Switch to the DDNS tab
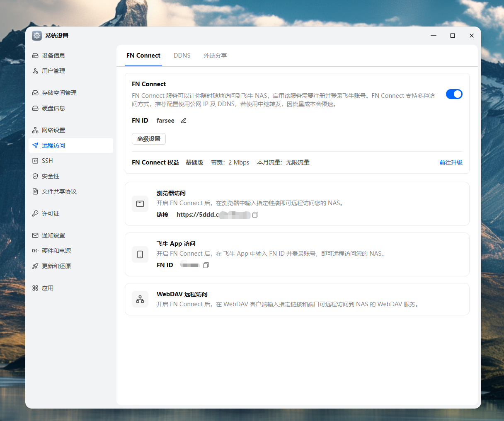Image resolution: width=504 pixels, height=421 pixels. coord(182,55)
